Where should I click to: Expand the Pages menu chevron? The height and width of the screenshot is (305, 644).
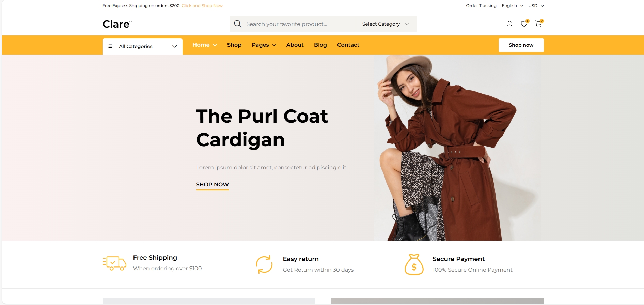[x=274, y=45]
